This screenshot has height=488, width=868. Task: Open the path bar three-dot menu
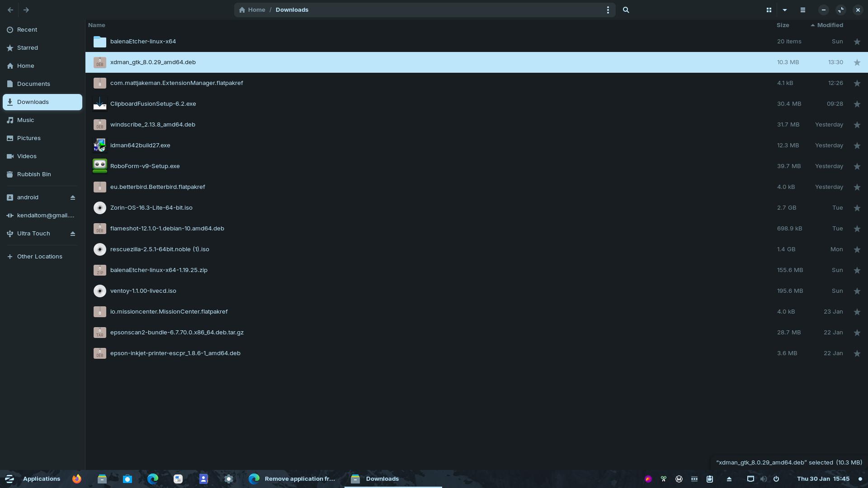pos(608,9)
